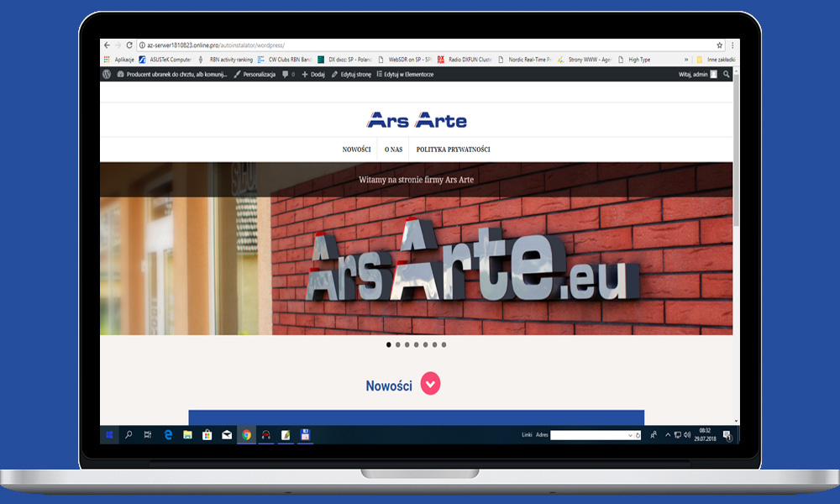The width and height of the screenshot is (840, 504).
Task: Select the second slider pagination dot
Action: [397, 345]
